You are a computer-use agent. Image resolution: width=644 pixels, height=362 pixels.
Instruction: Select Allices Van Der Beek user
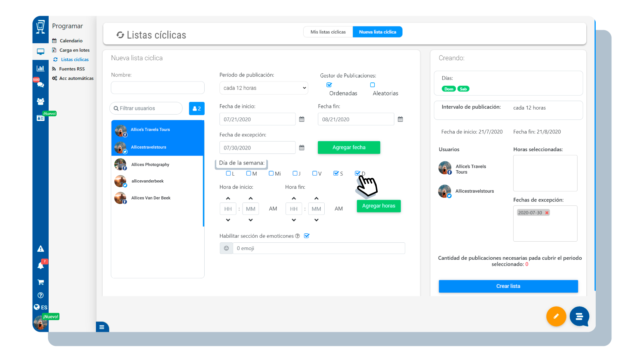click(x=157, y=198)
